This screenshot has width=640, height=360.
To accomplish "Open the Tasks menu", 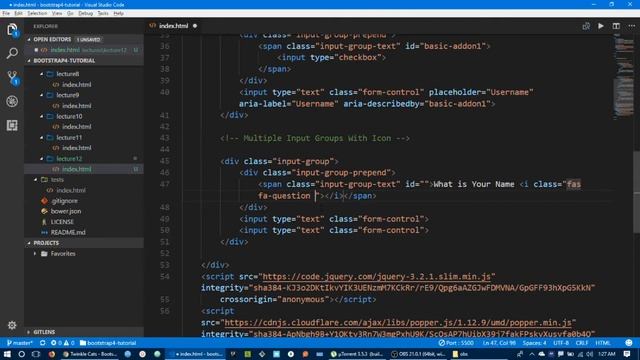I will click(x=103, y=13).
